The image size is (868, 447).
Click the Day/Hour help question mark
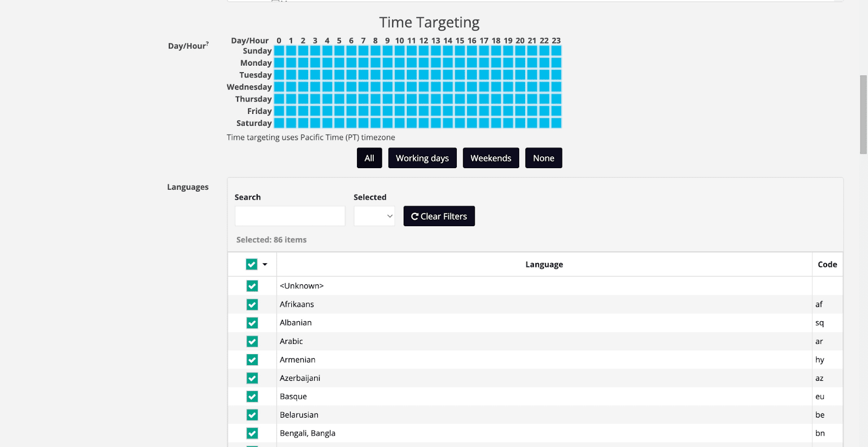[207, 43]
